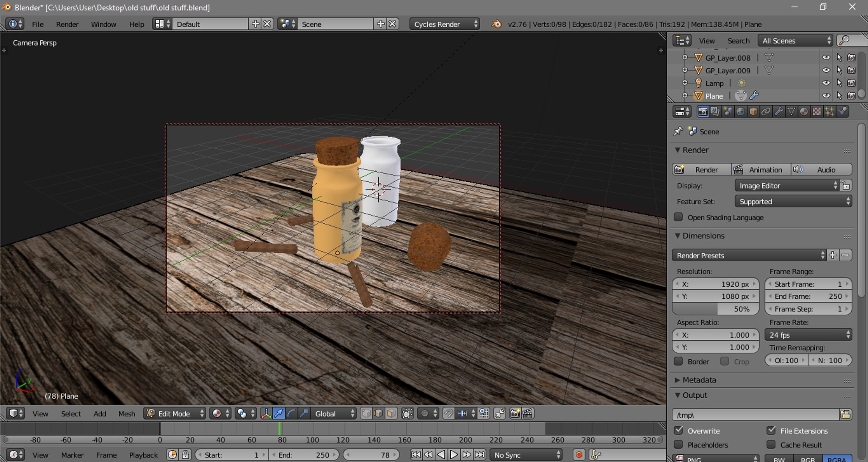
Task: Enable Open Shading Language checkbox
Action: pyautogui.click(x=678, y=217)
